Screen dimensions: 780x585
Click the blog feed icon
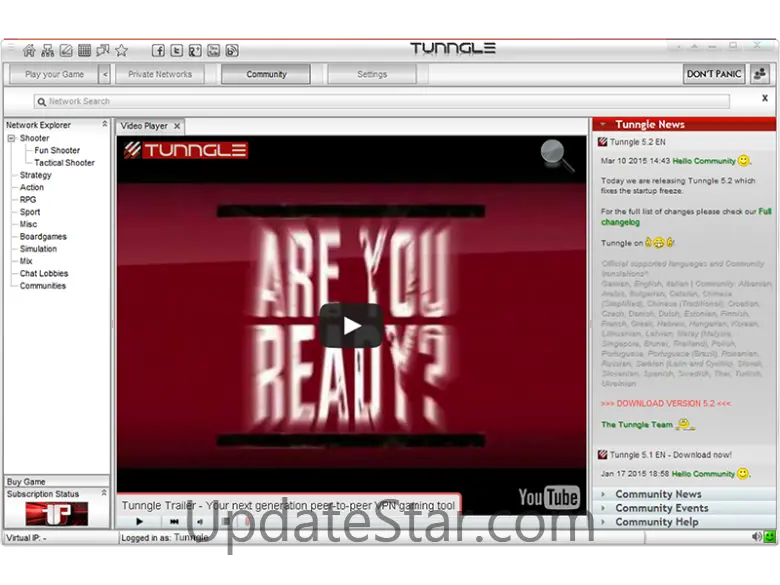point(232,50)
